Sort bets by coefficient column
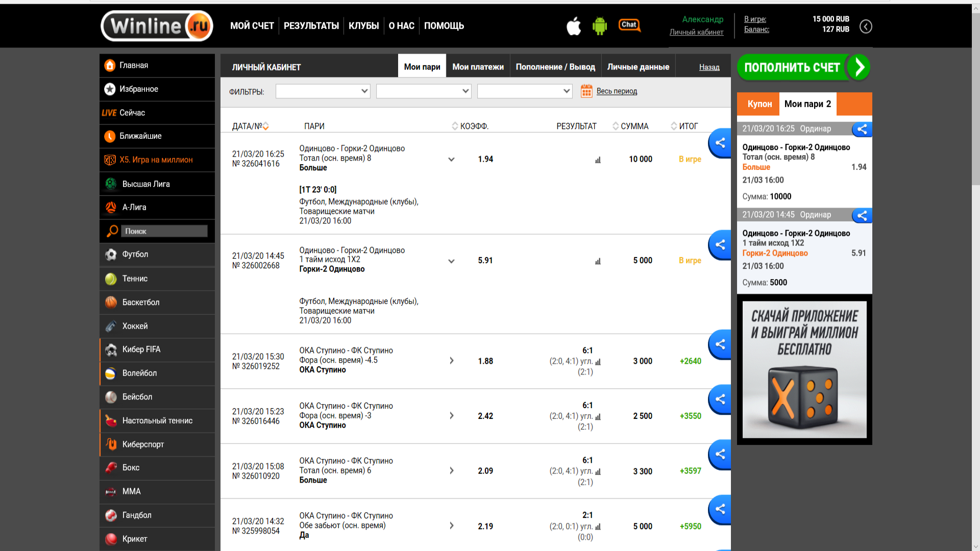 tap(455, 126)
